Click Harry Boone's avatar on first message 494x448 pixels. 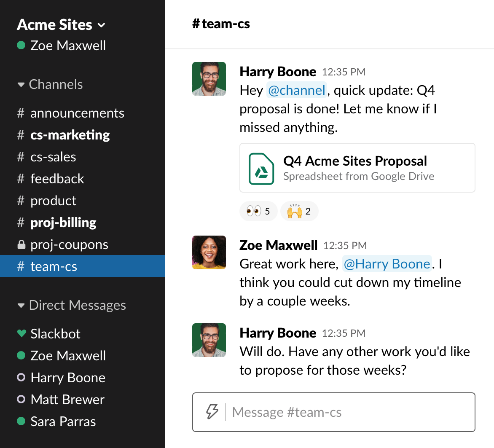[209, 79]
